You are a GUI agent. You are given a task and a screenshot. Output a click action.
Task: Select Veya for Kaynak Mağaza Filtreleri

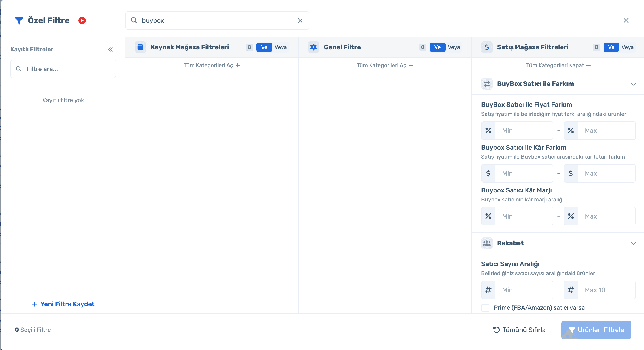(281, 47)
